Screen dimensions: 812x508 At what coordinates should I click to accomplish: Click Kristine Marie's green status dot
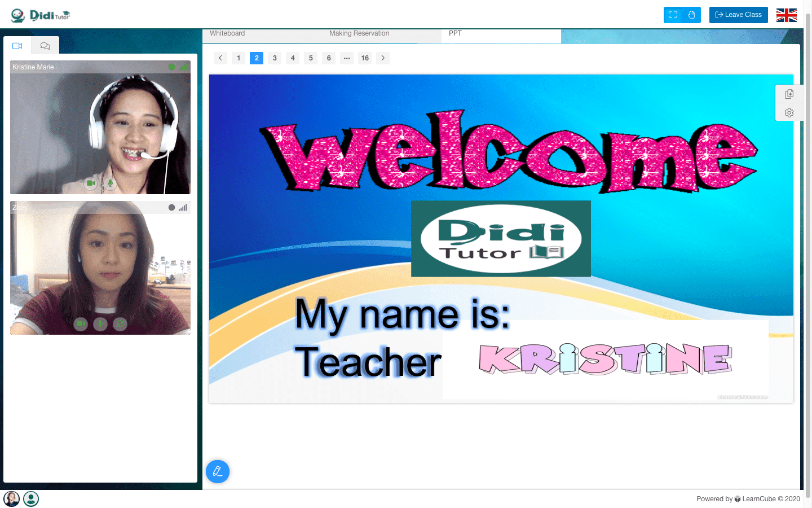[x=171, y=67]
